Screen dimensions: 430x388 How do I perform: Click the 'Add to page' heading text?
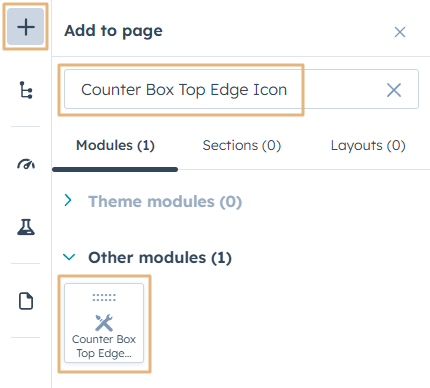tap(113, 31)
